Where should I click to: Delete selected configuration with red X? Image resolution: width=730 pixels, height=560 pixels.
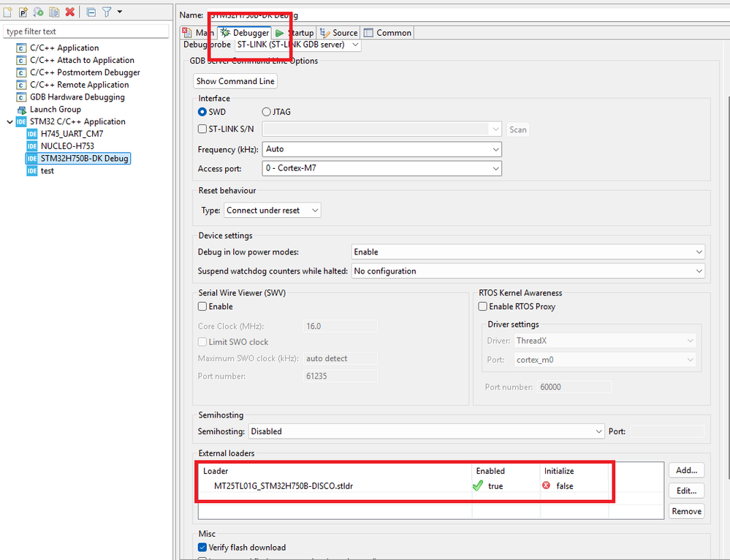[70, 12]
